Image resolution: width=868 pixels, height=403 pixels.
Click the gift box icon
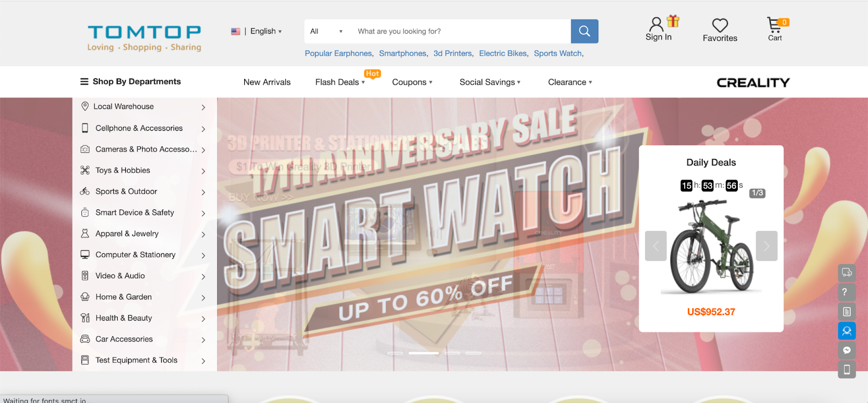[673, 21]
